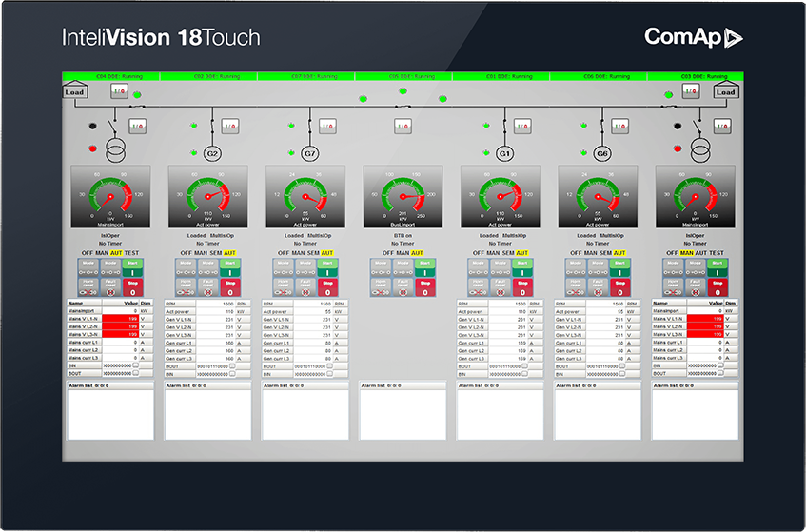
Task: Click the Alarm list header under C04 panel
Action: click(110, 385)
